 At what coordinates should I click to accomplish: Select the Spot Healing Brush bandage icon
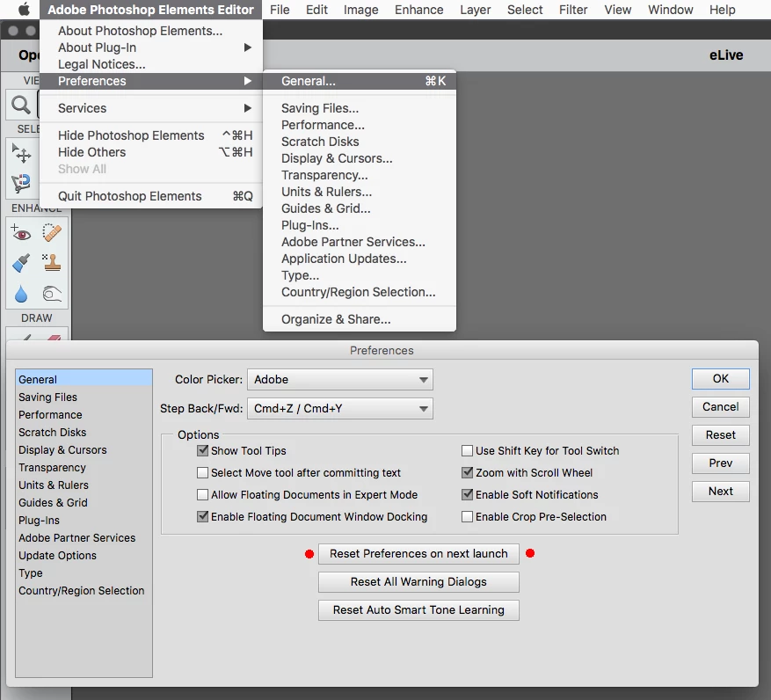(52, 233)
